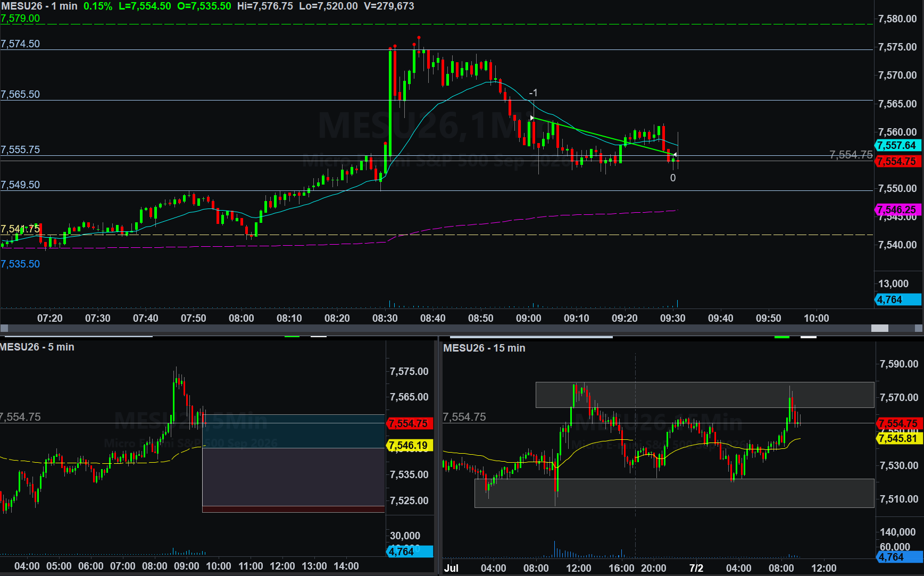924x576 pixels.
Task: Click the 0 drawing label below trendline end
Action: coord(673,178)
